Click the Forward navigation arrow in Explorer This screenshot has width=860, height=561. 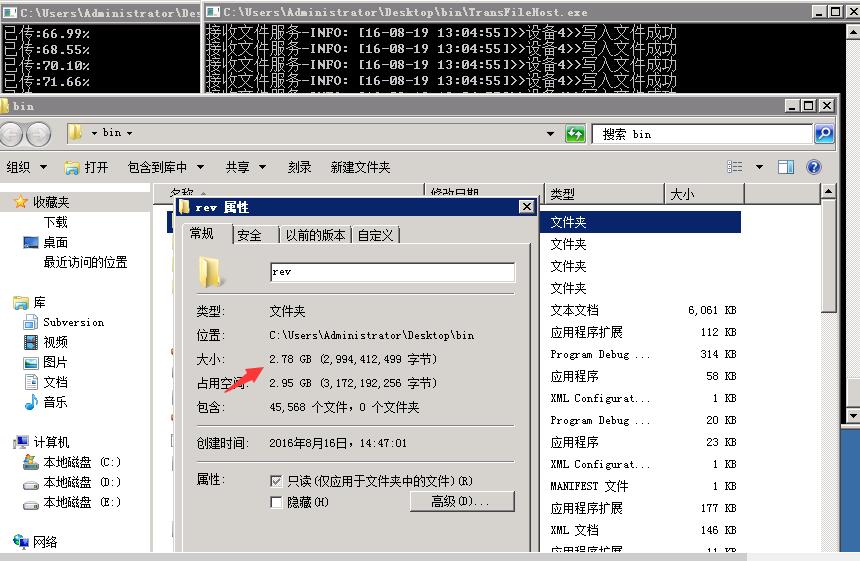coord(38,134)
